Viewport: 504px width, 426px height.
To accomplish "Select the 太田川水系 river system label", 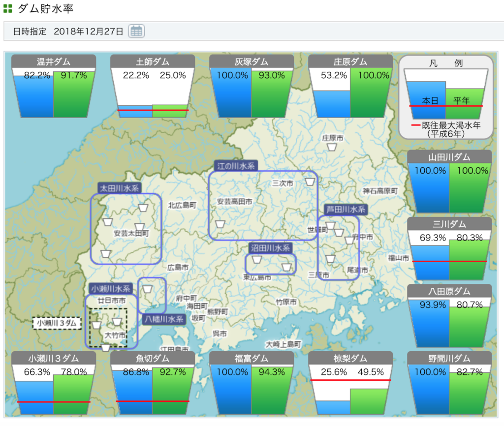I will (120, 188).
